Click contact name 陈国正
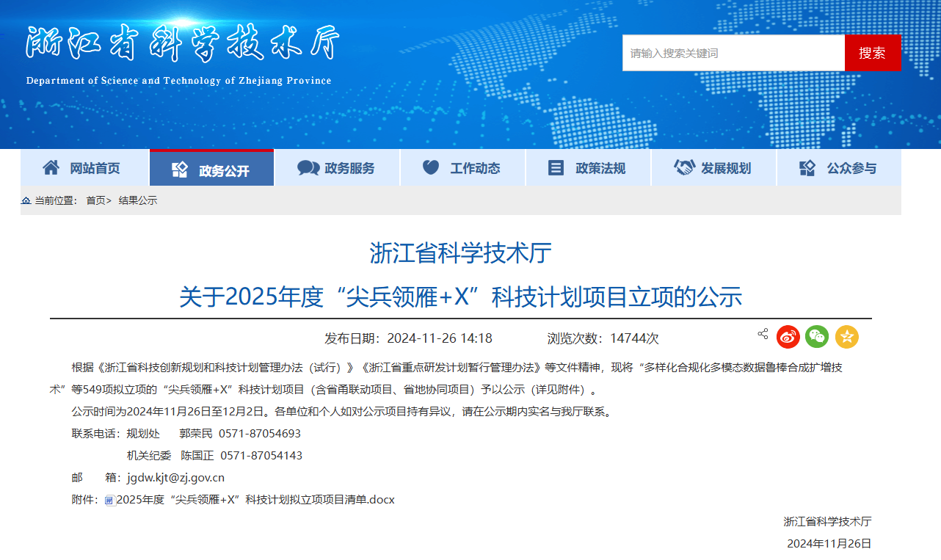941x560 pixels. (x=197, y=456)
